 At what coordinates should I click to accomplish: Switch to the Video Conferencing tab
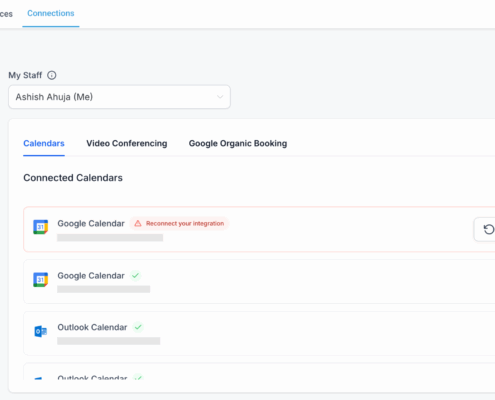coord(127,143)
